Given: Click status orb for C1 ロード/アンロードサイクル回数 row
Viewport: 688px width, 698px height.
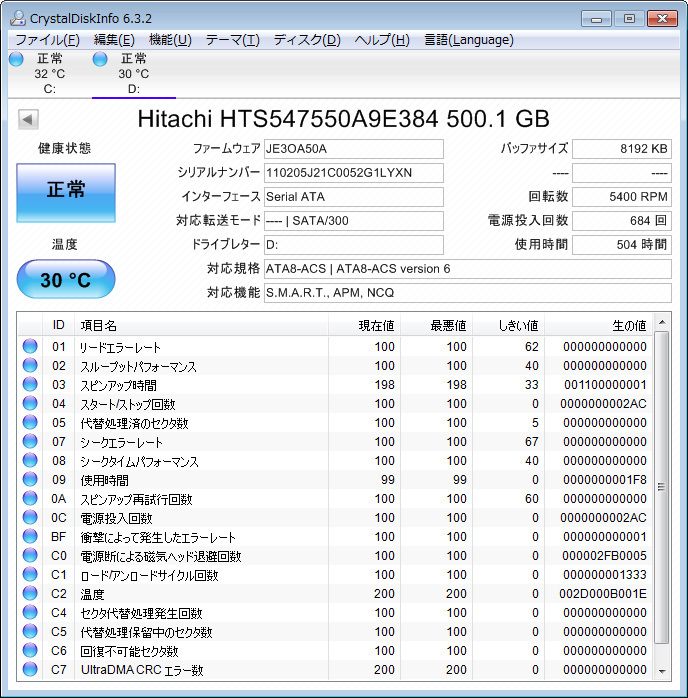Looking at the screenshot, I should pyautogui.click(x=30, y=574).
